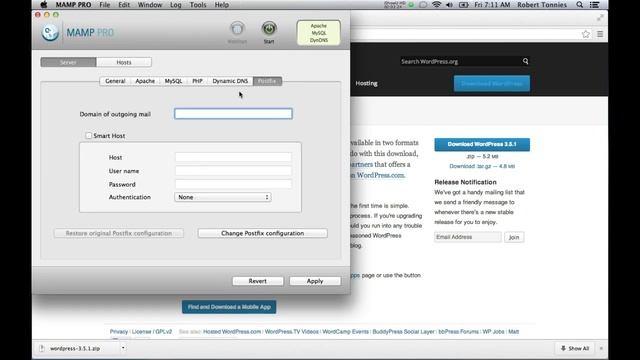
Task: Click the battery status icon
Action: coord(464,5)
